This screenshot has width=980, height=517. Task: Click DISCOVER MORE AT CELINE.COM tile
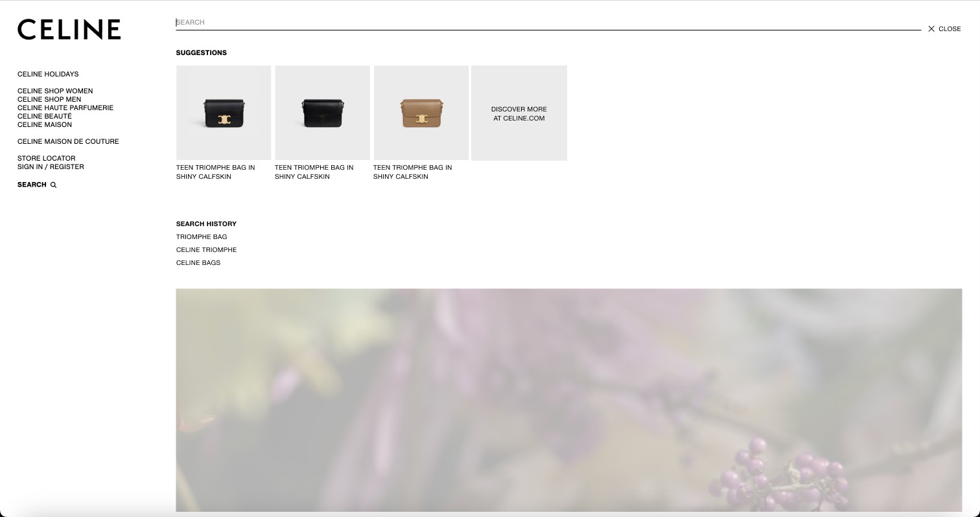pos(519,113)
